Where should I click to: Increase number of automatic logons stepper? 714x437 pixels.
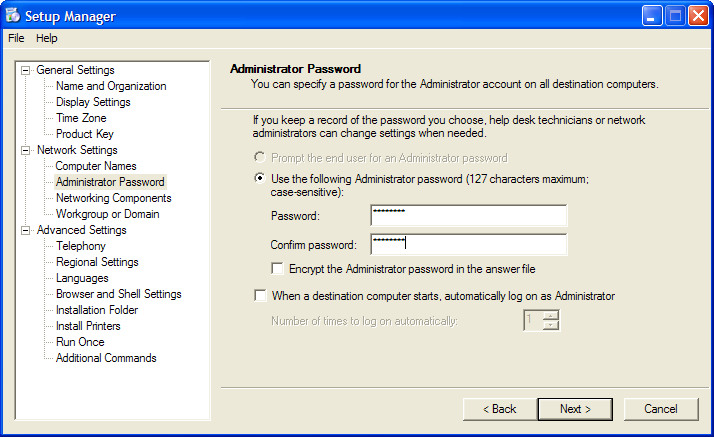551,315
